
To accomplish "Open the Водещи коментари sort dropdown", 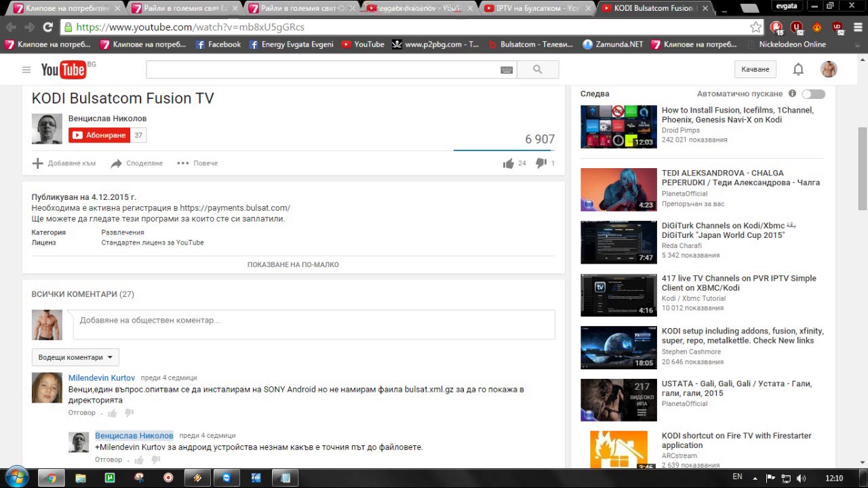I will [x=75, y=357].
